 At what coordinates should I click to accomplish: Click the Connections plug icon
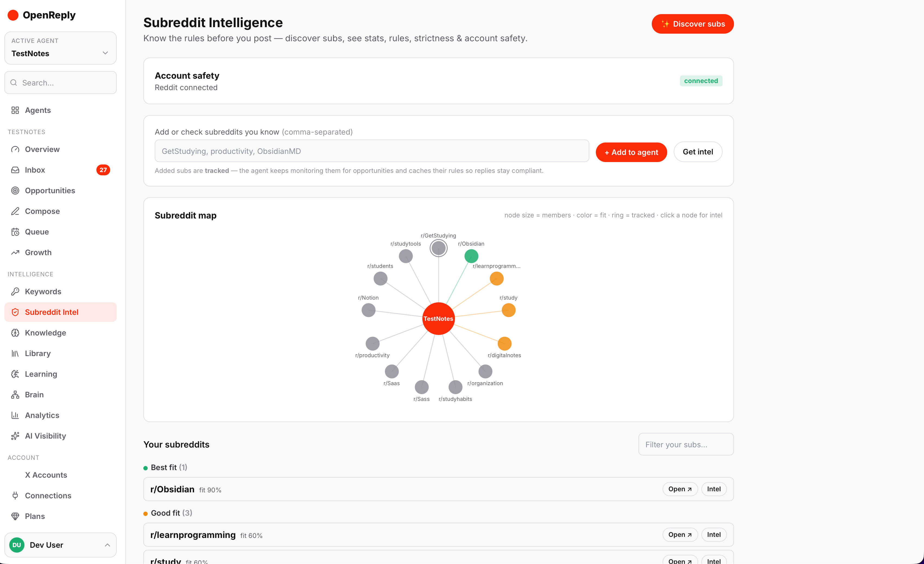pos(15,495)
